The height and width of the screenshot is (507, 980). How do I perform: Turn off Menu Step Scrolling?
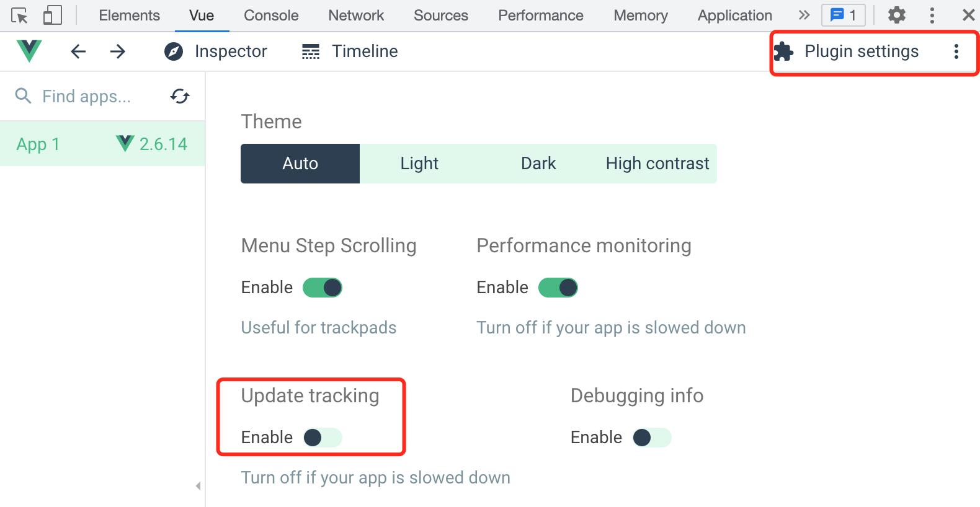pos(322,287)
